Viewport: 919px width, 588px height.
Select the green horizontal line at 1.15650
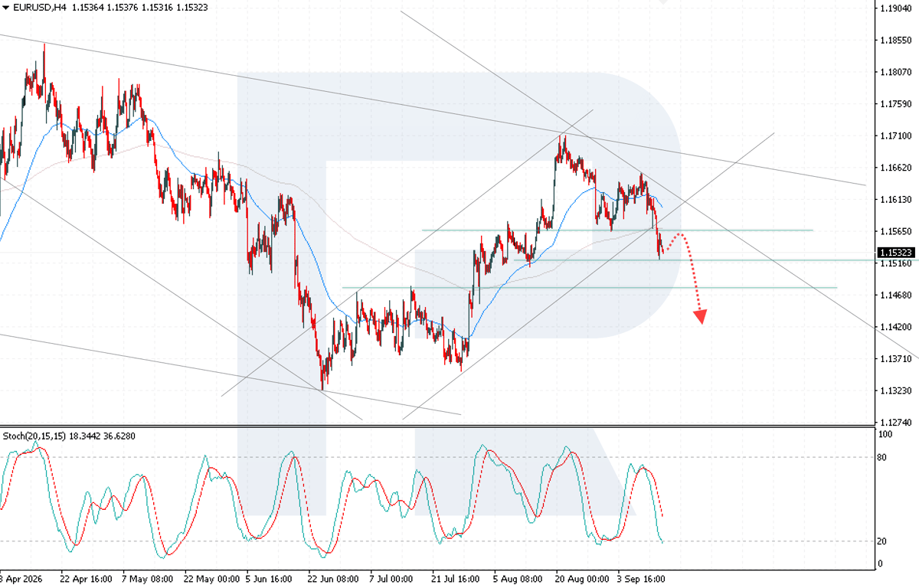pos(617,230)
